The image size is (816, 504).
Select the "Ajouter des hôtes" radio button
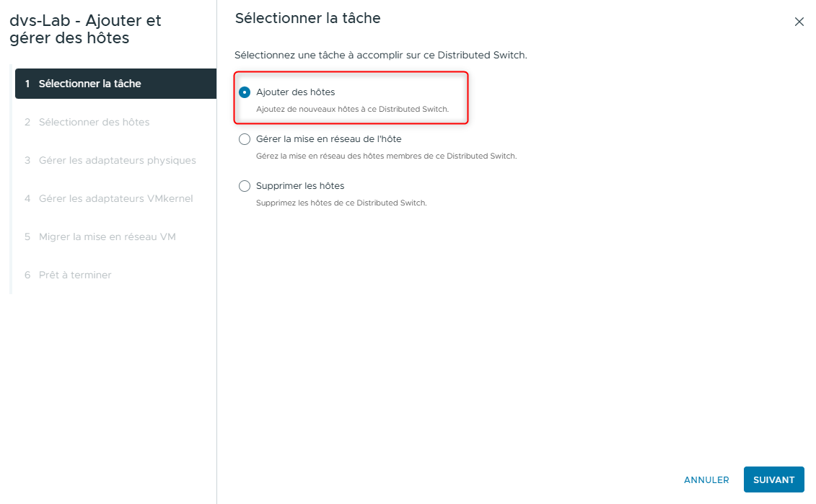click(245, 92)
